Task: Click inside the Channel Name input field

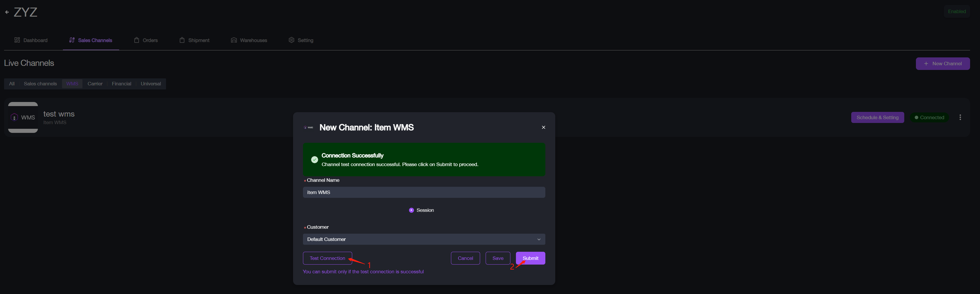Action: [x=423, y=192]
